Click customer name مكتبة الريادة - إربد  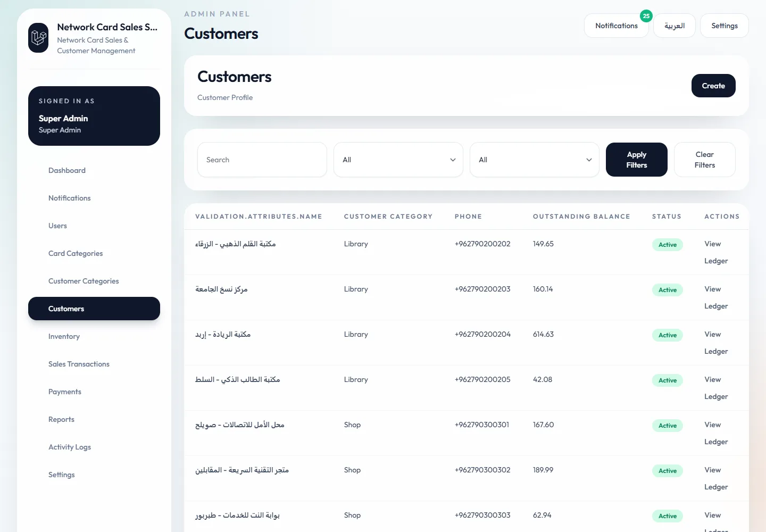tap(223, 334)
